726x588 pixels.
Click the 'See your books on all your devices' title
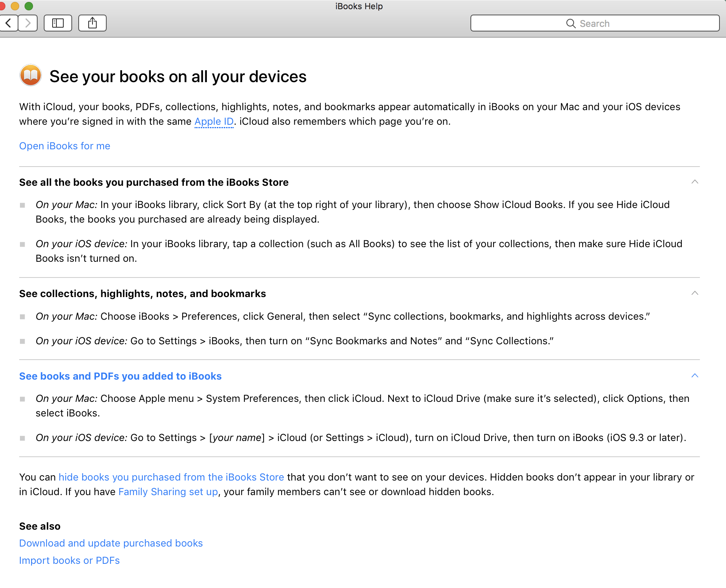178,76
